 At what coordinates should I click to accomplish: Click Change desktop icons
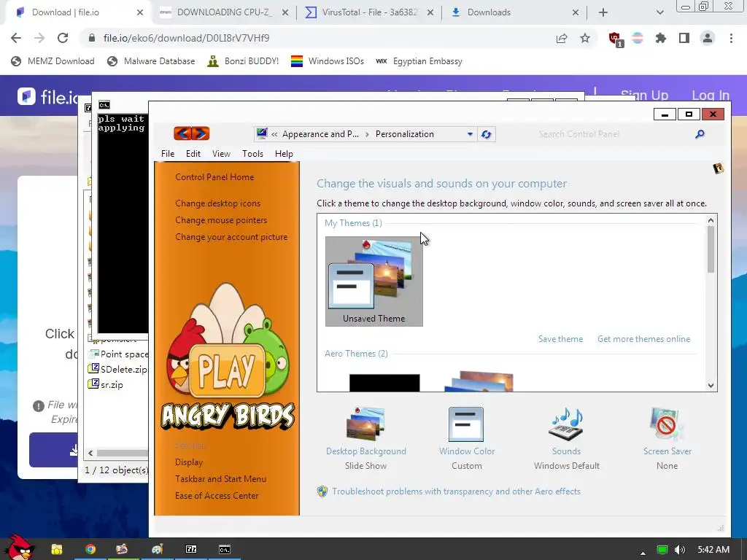[x=217, y=203]
